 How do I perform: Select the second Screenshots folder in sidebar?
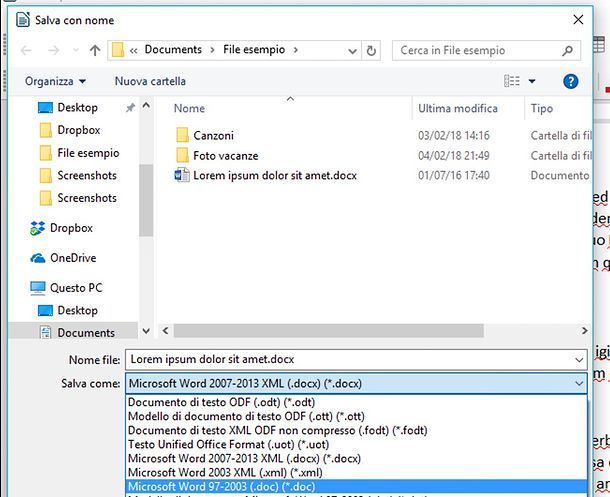click(87, 198)
